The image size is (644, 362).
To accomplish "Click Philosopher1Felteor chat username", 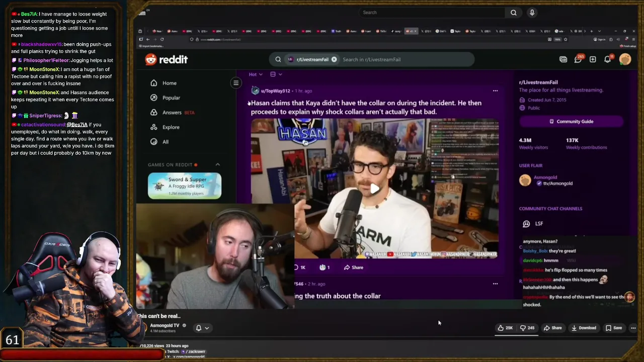I will [x=46, y=60].
